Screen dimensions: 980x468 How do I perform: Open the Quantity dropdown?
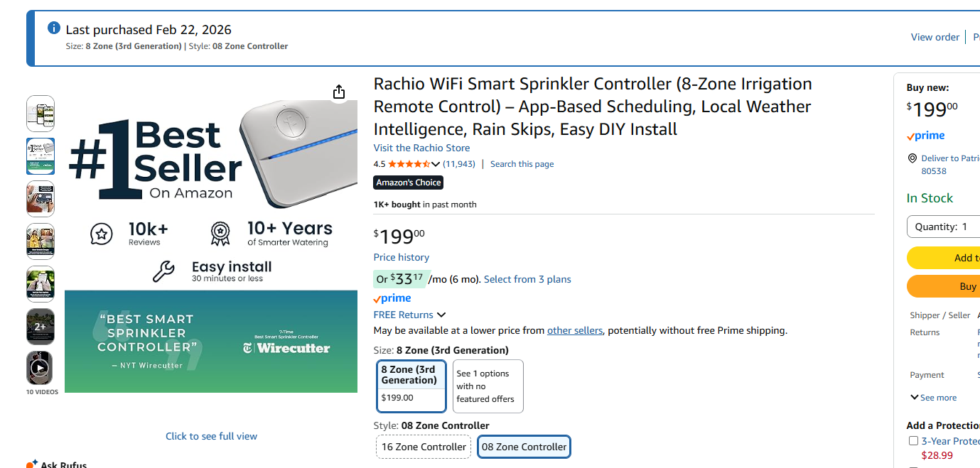[x=942, y=227]
